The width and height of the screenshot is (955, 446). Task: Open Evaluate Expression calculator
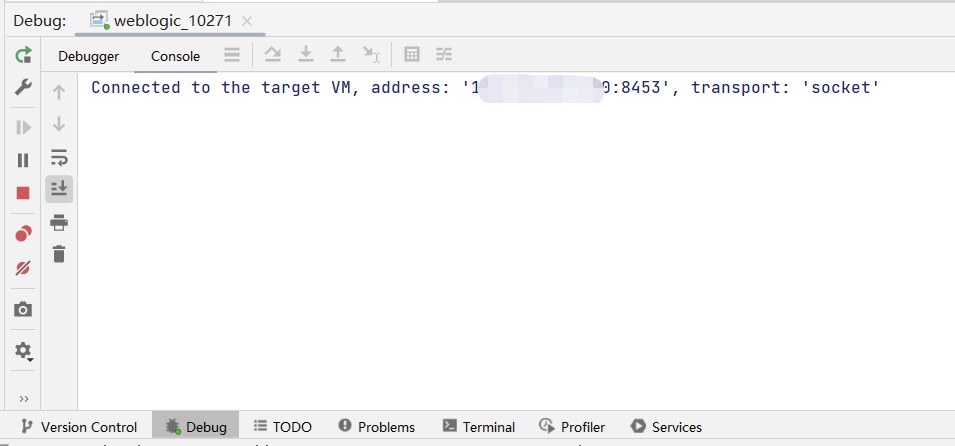(412, 54)
